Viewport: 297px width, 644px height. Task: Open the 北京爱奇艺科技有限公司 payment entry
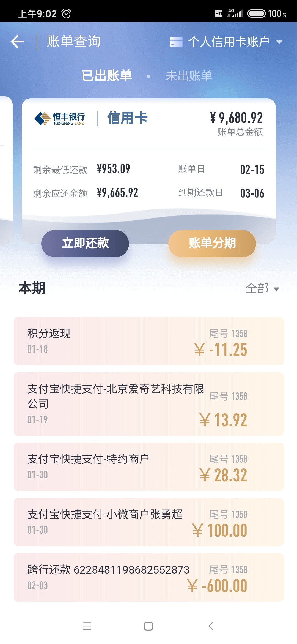coord(148,404)
